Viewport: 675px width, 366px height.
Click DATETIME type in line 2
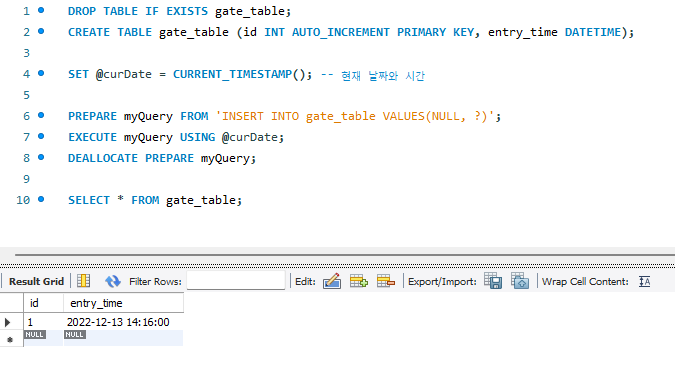[593, 32]
